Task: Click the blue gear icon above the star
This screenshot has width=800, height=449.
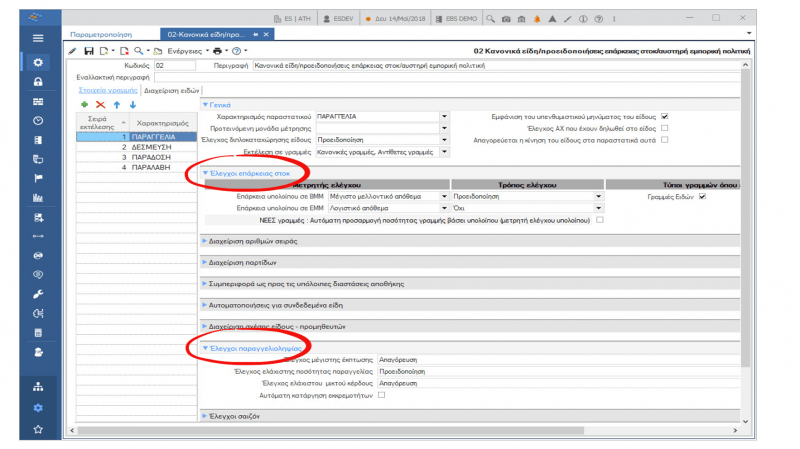Action: tap(38, 408)
